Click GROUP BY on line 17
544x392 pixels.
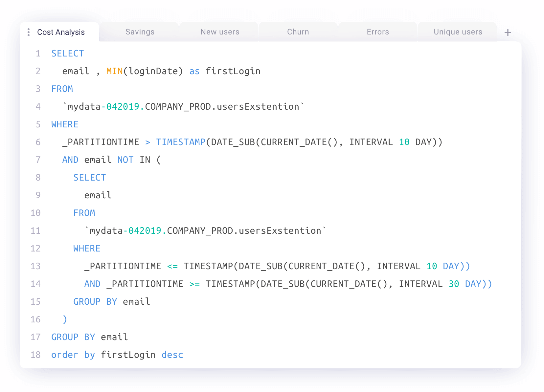(x=73, y=337)
